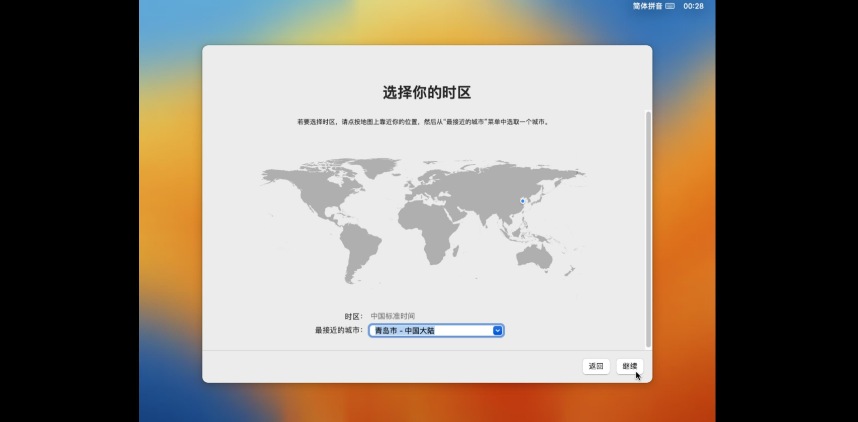Click the 青岛市 - 中国大陆 city field

point(430,330)
